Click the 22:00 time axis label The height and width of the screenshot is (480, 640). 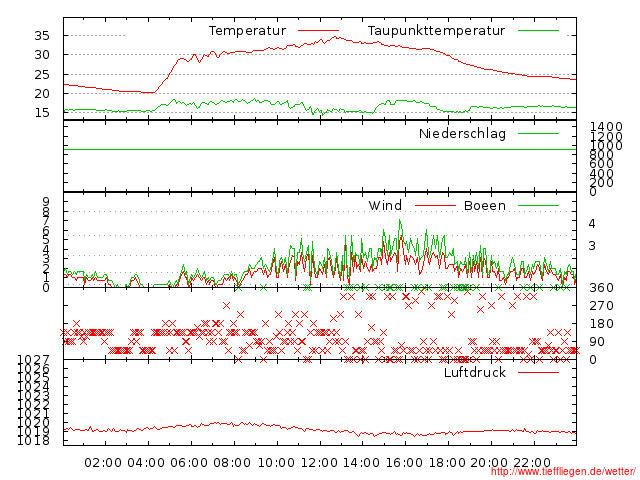tap(532, 463)
